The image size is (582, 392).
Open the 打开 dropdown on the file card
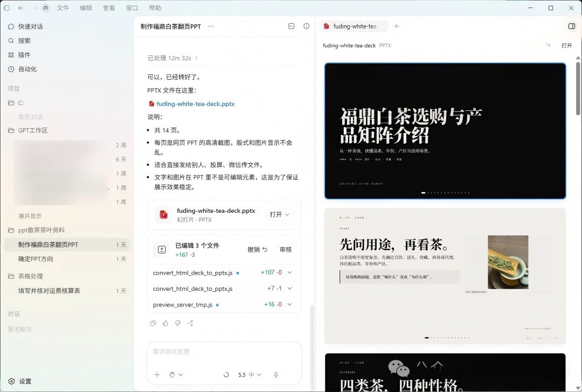tap(280, 215)
